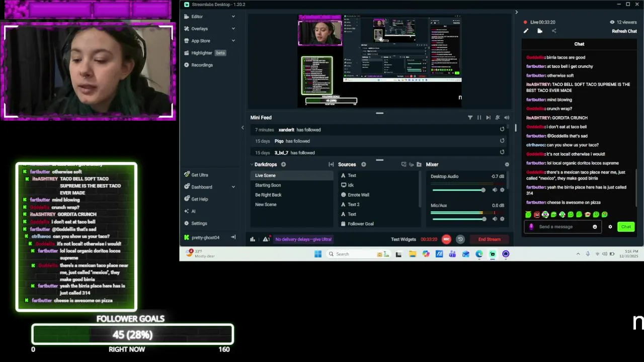
Task: Click the End Stream button
Action: (490, 239)
